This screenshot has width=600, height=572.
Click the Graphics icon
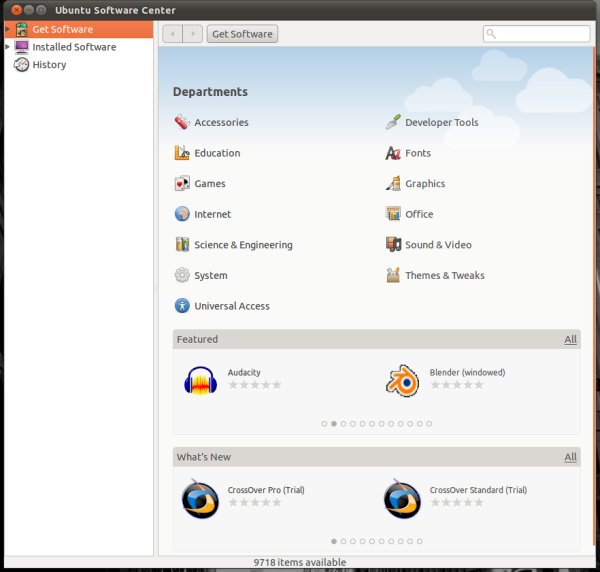[x=393, y=183]
